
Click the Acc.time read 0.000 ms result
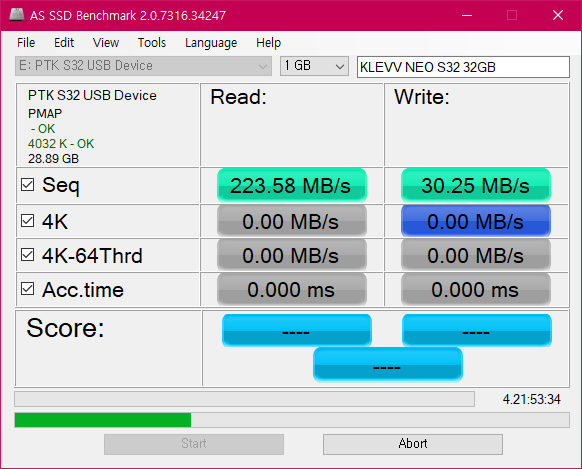[x=292, y=289]
